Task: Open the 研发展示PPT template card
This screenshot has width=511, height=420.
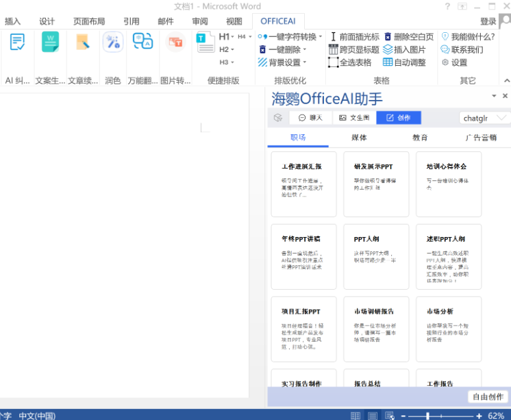Action: (x=376, y=184)
